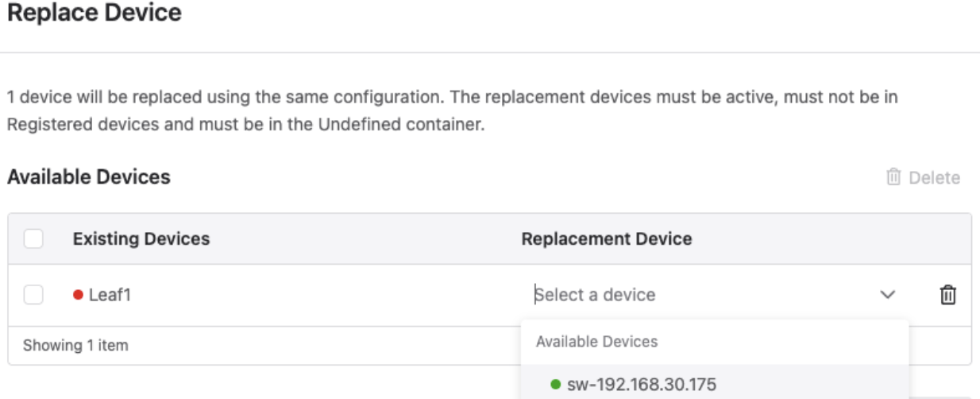Click the 'Available Devices' dropdown group label
980x399 pixels.
pos(596,342)
